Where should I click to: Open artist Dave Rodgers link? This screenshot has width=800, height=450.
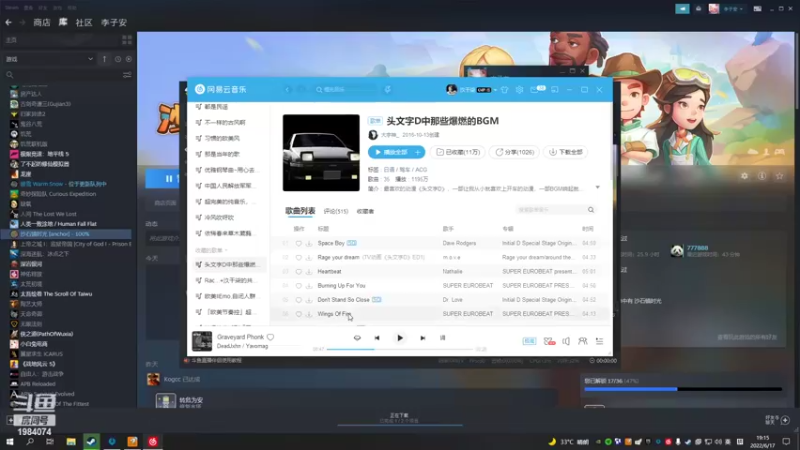coord(459,243)
